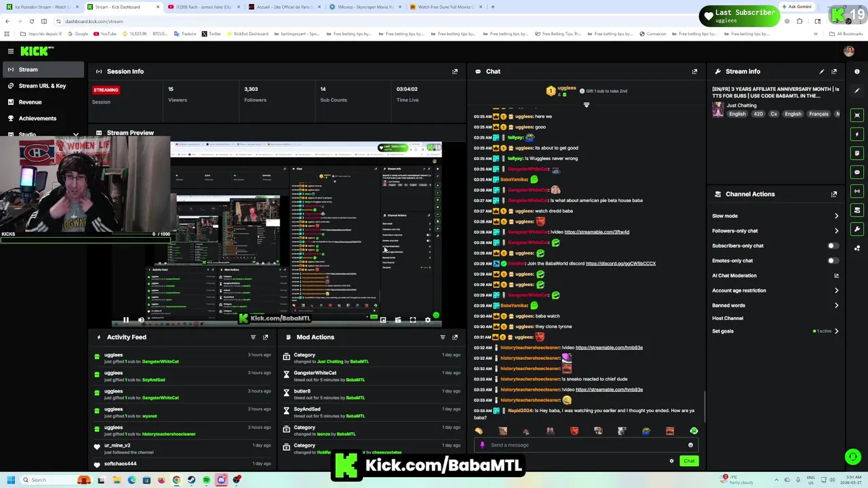Open Windows Start menu
The height and width of the screenshot is (488, 868).
[x=11, y=480]
